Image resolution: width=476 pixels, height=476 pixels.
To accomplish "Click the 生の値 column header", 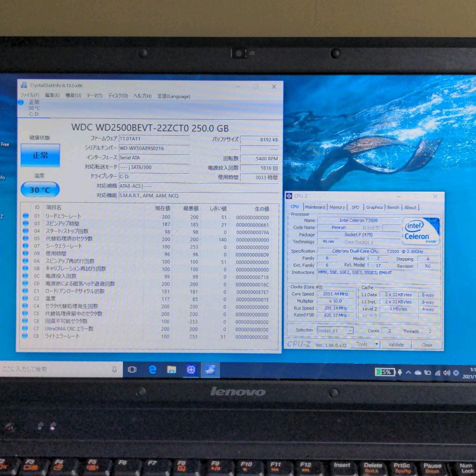I will tap(262, 209).
